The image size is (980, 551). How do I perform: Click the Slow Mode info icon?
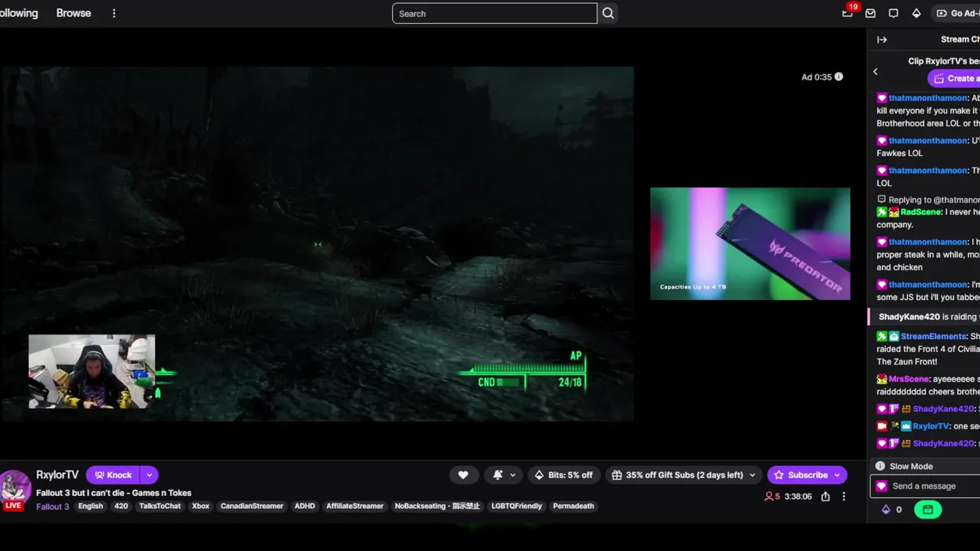tap(880, 466)
